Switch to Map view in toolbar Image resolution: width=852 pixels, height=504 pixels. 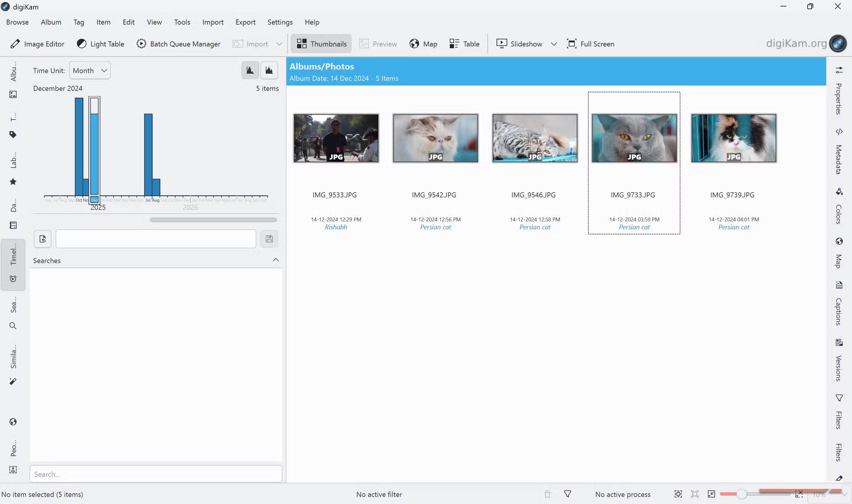pos(423,44)
